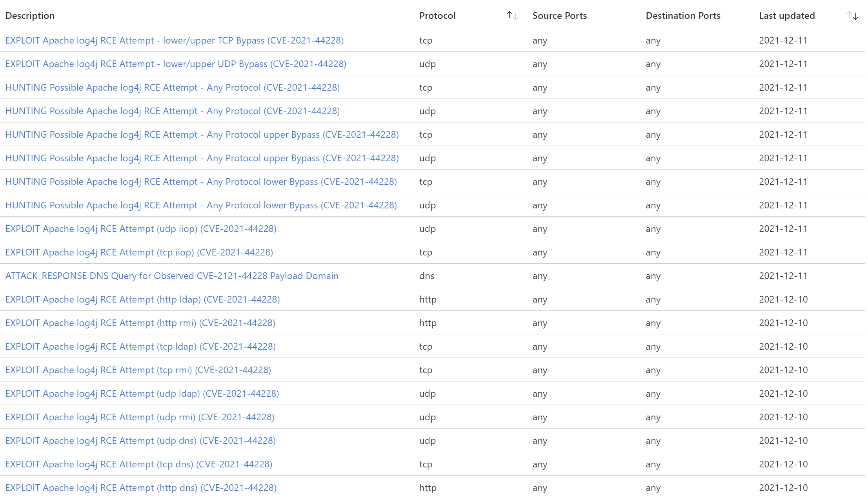This screenshot has height=498, width=868.
Task: Click the descending sort arrow beside Last updated
Action: coord(855,17)
